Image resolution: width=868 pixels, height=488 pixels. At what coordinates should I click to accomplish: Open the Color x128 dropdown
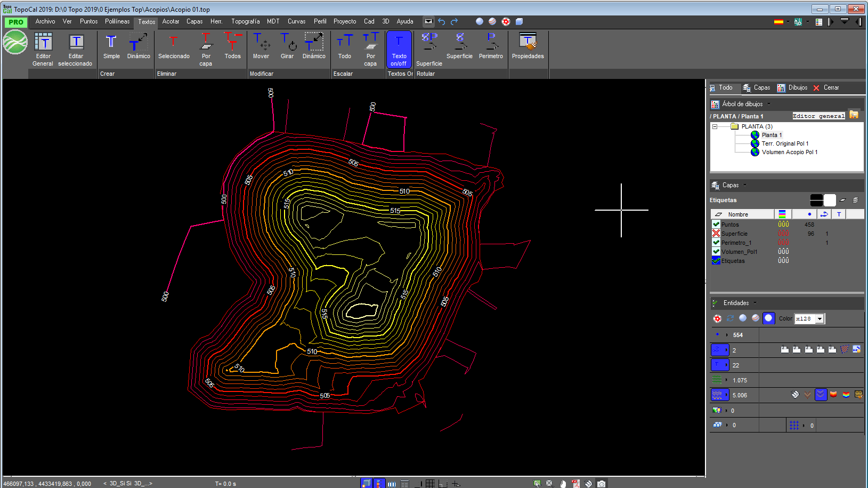[x=820, y=319]
